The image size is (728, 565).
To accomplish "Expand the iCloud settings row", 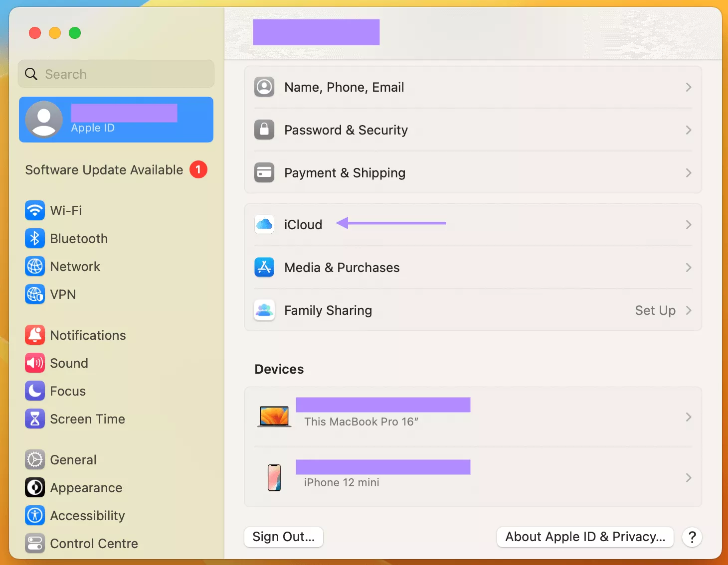I will pos(689,225).
